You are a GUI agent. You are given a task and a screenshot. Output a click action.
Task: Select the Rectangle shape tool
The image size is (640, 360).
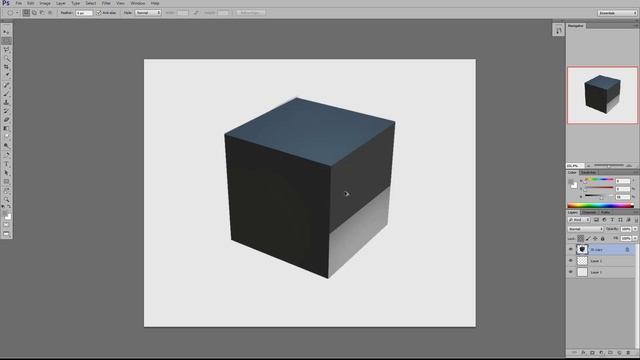[6, 182]
